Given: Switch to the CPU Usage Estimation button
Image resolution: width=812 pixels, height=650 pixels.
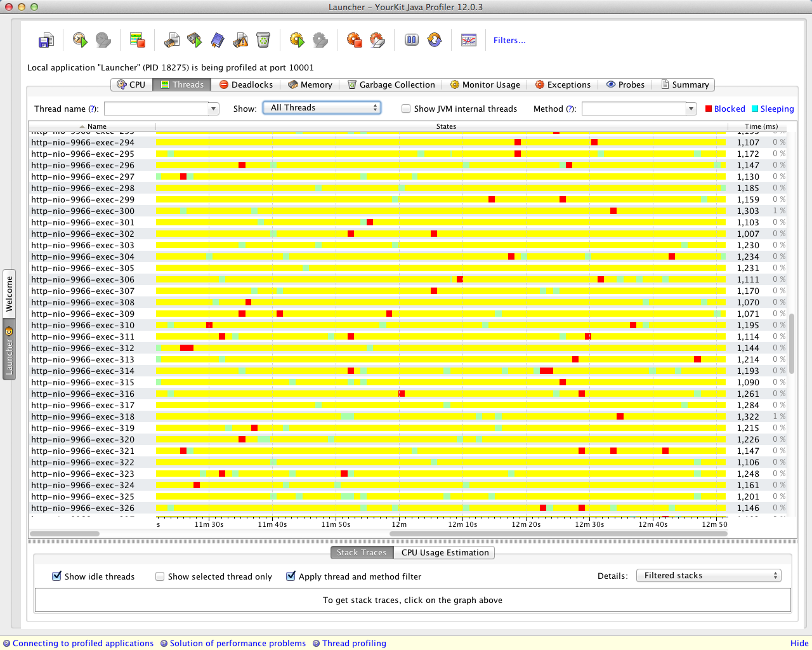Looking at the screenshot, I should pos(445,552).
